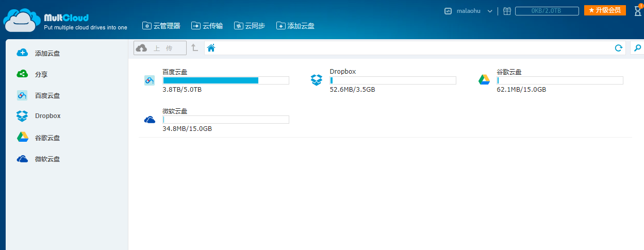This screenshot has width=644, height=250.
Task: Go up one folder level arrow
Action: pyautogui.click(x=194, y=48)
